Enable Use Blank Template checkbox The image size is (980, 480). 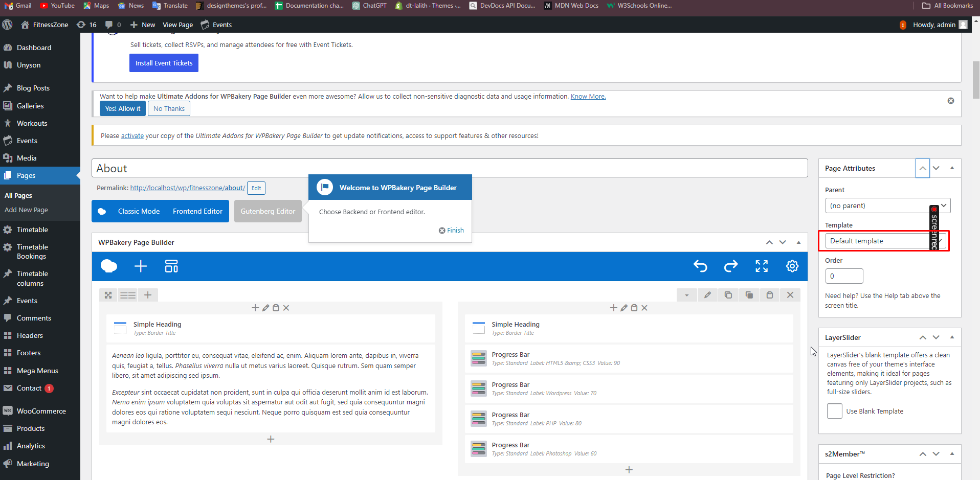coord(835,411)
